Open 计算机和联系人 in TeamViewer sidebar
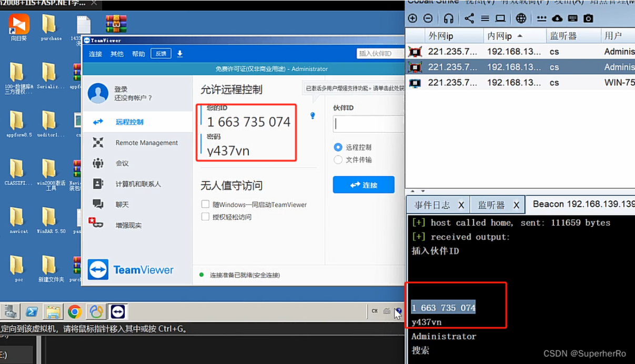 coord(137,184)
